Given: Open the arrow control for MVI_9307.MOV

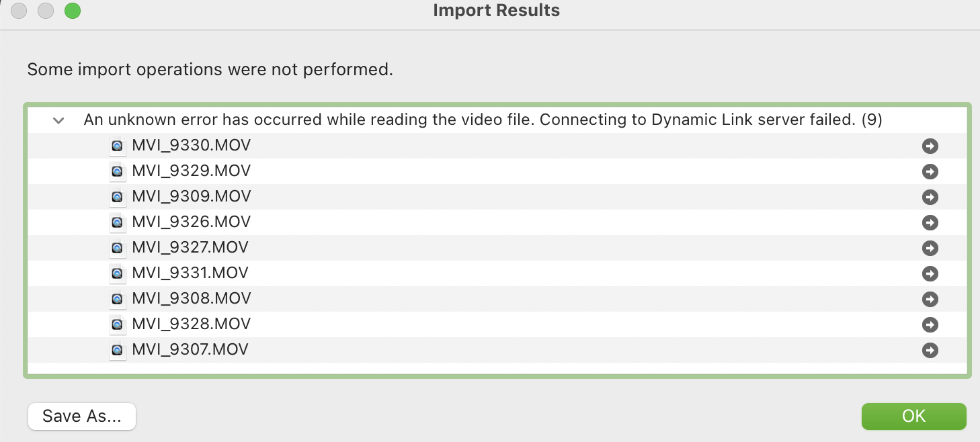Looking at the screenshot, I should pos(930,350).
